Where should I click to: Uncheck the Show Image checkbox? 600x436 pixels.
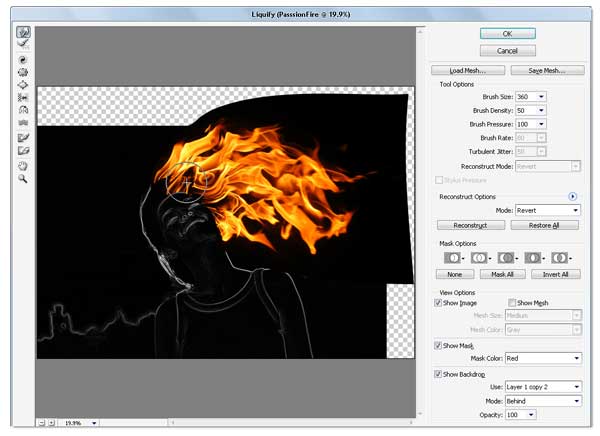point(439,302)
